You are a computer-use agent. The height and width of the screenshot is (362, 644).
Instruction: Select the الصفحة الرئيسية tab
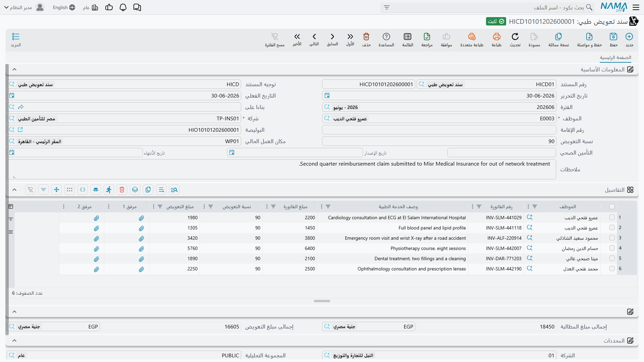(x=615, y=58)
